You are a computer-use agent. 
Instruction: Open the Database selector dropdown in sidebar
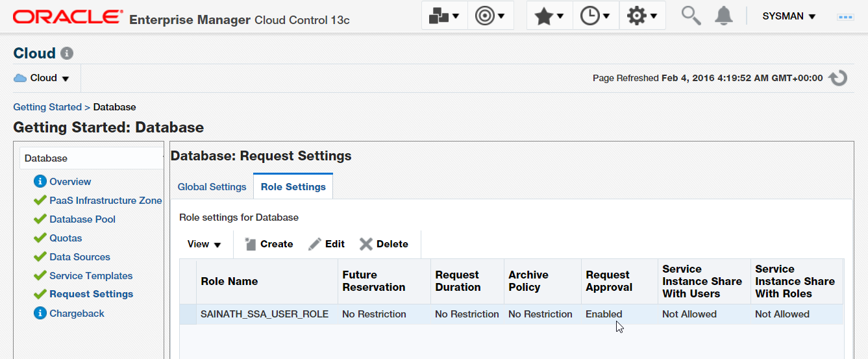(92, 158)
